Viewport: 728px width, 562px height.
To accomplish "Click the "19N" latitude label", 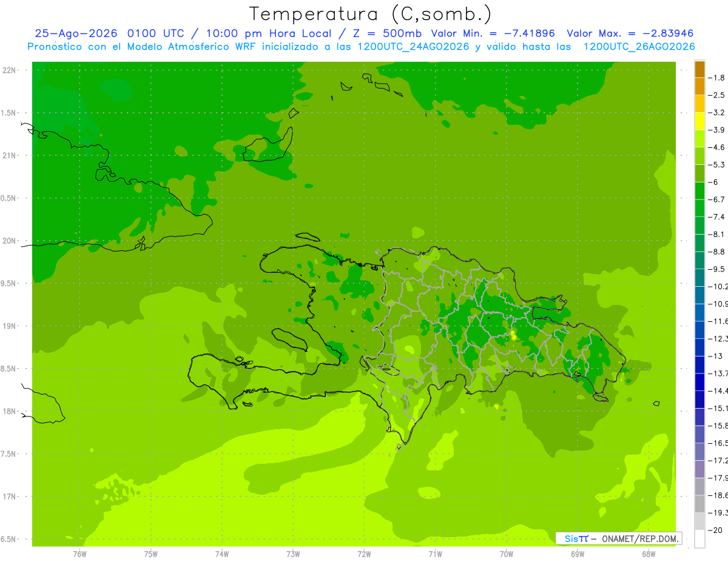I will tap(8, 326).
